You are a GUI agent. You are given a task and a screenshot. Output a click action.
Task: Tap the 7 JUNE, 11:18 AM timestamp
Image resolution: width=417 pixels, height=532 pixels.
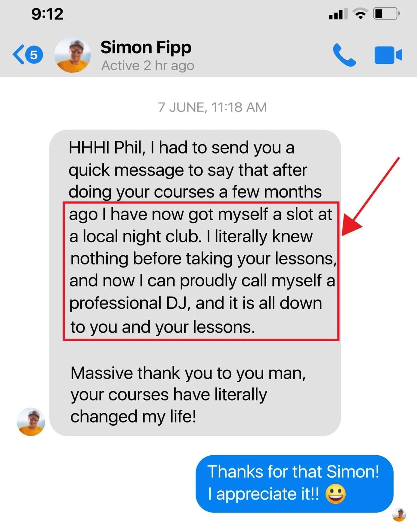pos(212,107)
